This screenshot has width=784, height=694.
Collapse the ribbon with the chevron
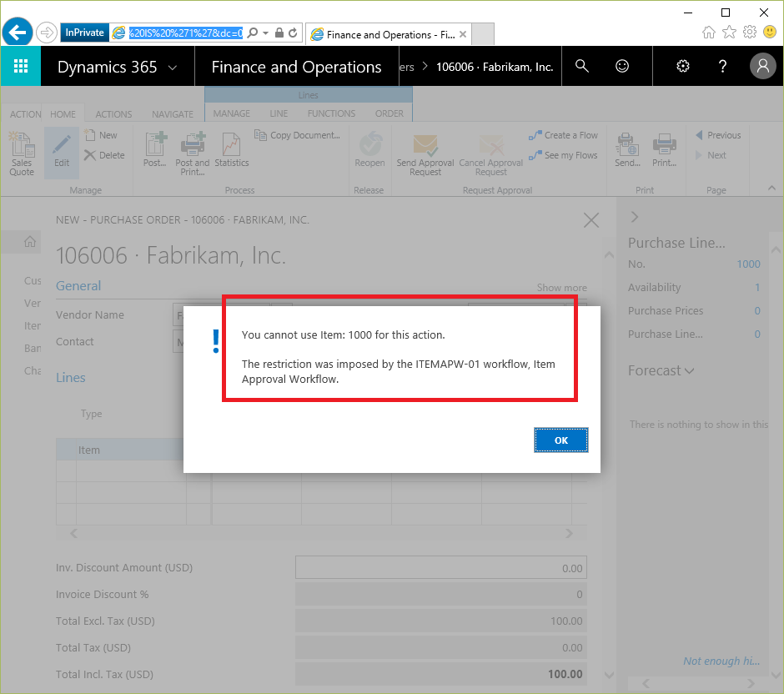click(771, 188)
